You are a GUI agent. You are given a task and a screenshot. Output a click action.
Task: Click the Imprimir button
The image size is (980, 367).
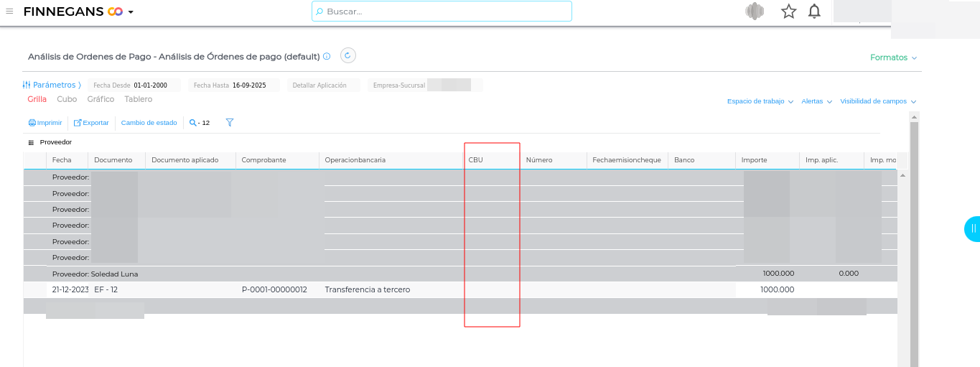point(45,123)
